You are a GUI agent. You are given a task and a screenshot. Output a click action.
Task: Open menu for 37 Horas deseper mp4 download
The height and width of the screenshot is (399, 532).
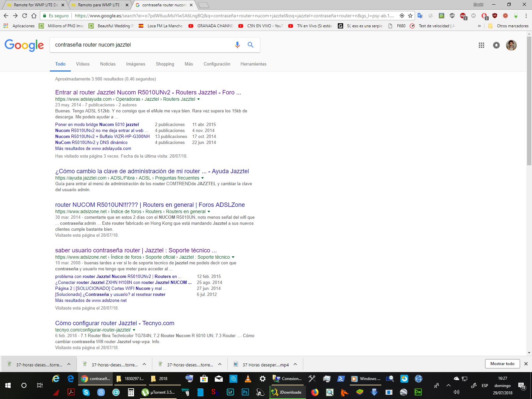(295, 364)
